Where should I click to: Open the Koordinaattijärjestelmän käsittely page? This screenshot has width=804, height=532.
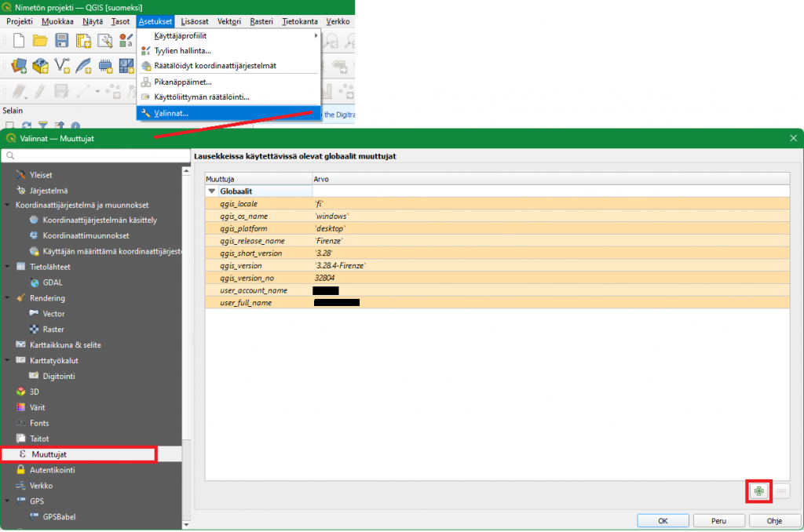click(100, 220)
